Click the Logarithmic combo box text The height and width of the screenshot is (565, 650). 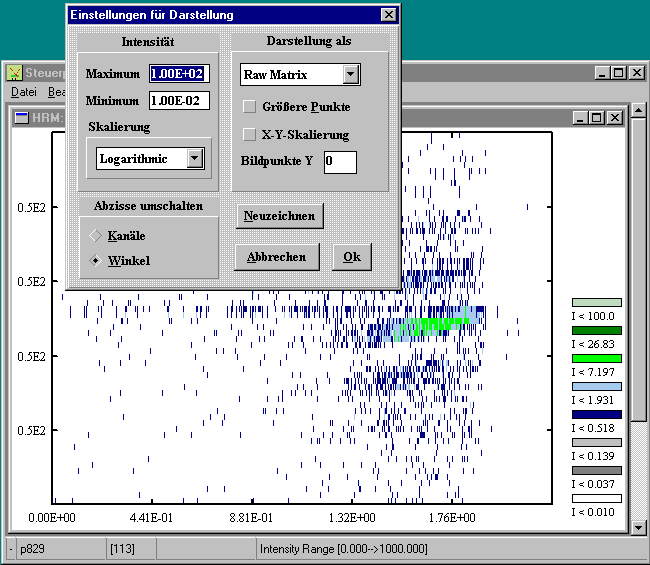133,159
